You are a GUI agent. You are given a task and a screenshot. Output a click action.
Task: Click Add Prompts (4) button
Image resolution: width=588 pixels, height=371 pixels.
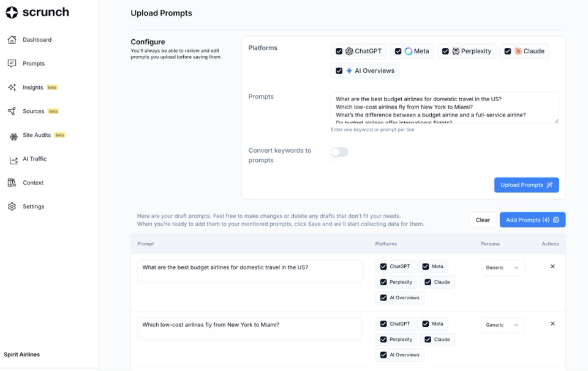tap(532, 220)
